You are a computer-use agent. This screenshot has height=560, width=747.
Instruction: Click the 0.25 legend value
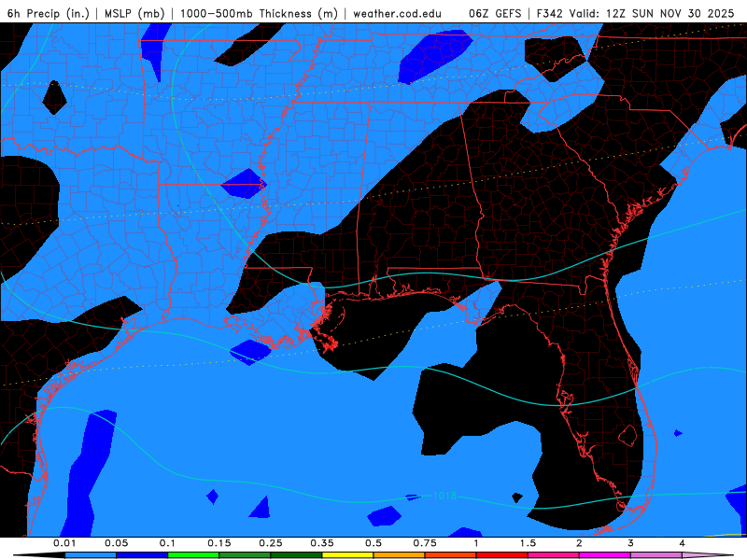pyautogui.click(x=271, y=543)
